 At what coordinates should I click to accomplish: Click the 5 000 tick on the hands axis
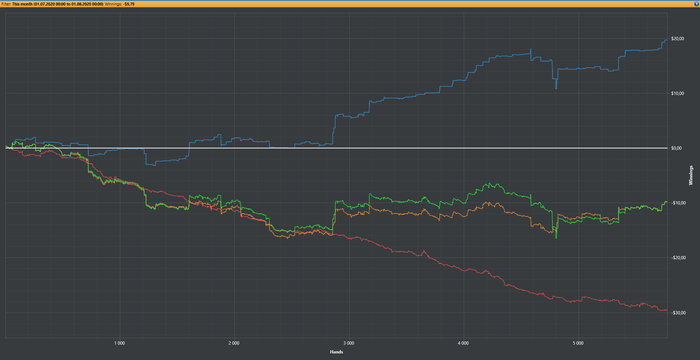click(578, 343)
